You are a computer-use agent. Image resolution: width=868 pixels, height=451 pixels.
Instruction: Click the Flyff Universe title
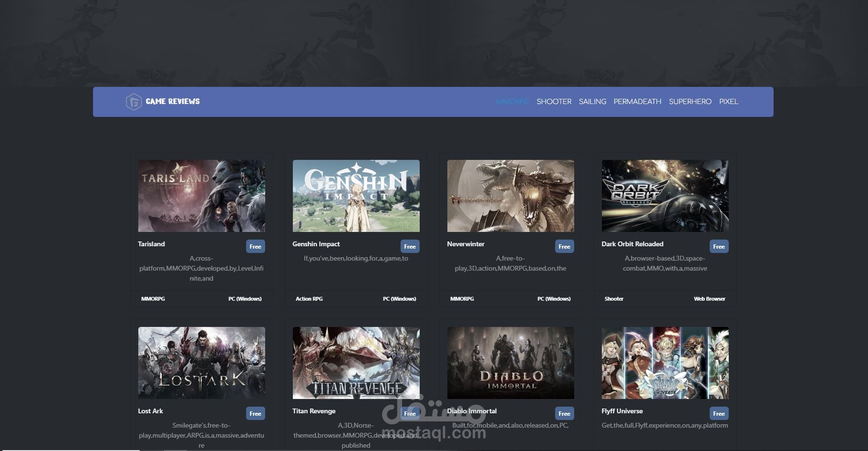(622, 411)
